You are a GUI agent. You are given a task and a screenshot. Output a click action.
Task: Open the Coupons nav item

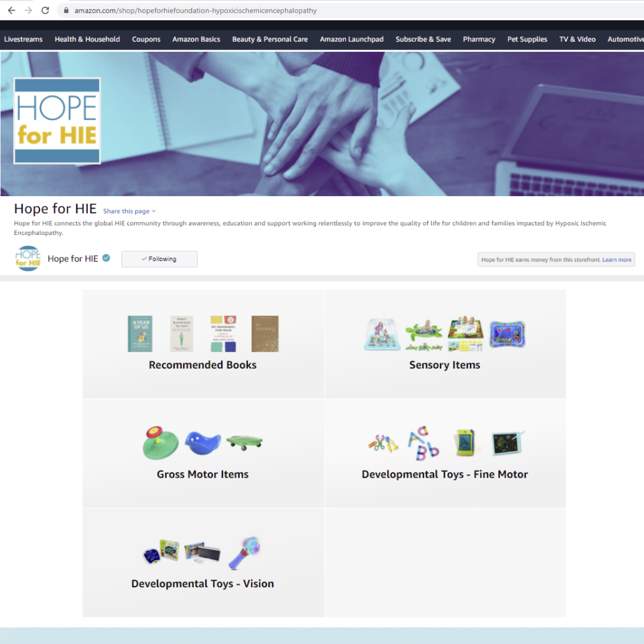click(146, 39)
